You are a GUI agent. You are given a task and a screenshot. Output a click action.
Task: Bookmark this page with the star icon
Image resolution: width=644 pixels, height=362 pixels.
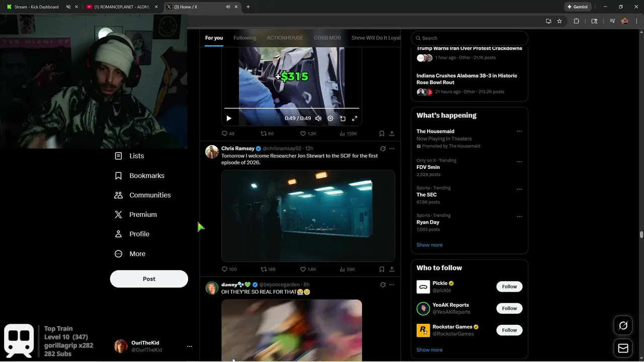click(x=559, y=21)
